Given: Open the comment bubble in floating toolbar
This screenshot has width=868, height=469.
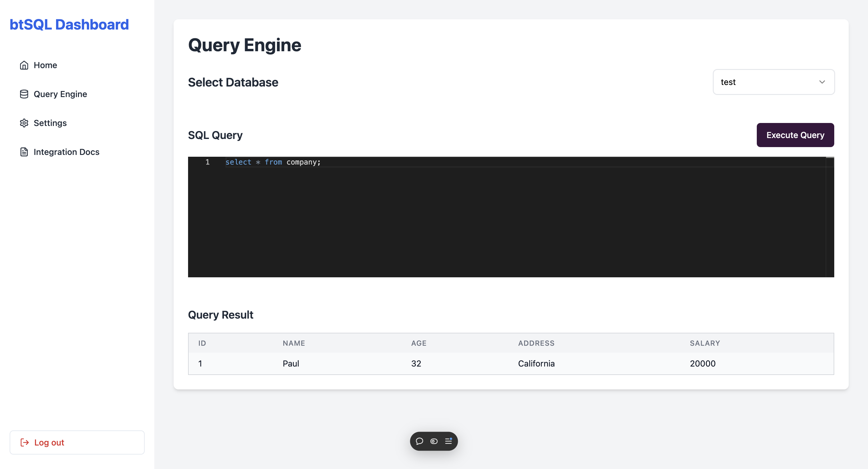Looking at the screenshot, I should 419,441.
